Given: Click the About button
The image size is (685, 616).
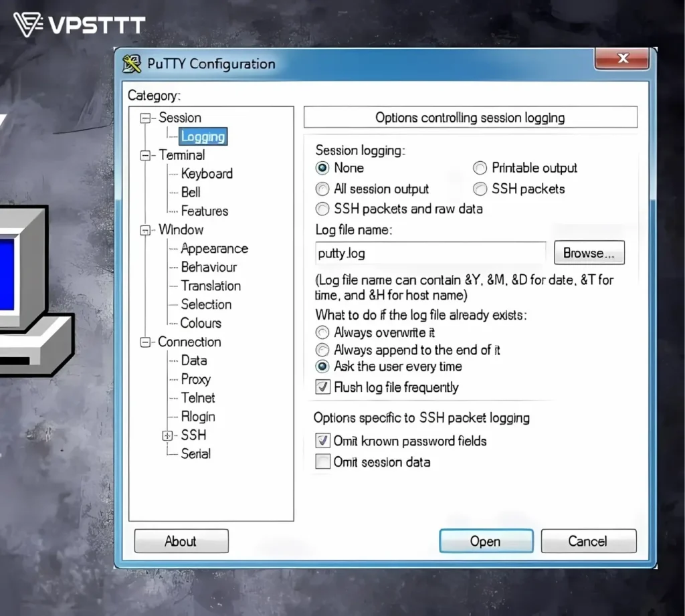Looking at the screenshot, I should point(181,541).
